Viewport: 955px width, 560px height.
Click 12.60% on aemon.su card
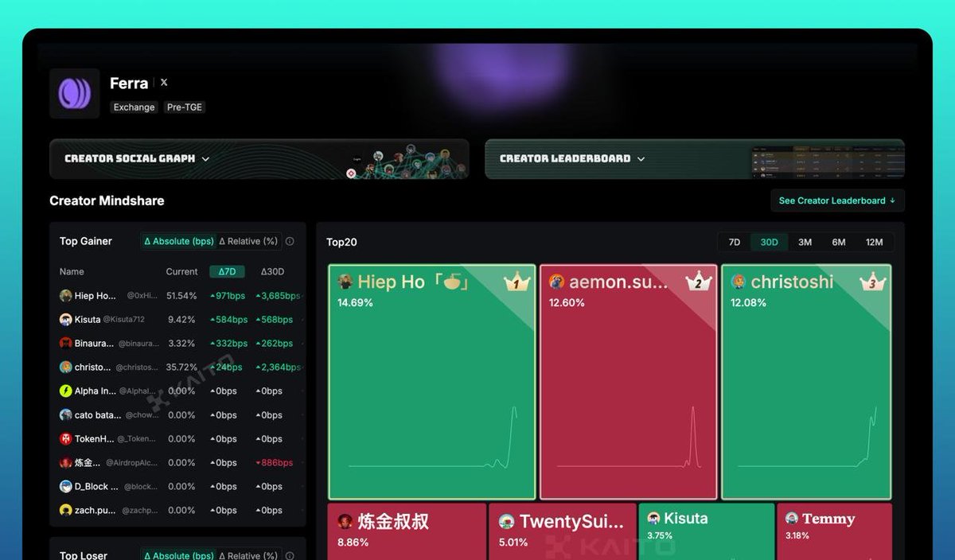[567, 303]
